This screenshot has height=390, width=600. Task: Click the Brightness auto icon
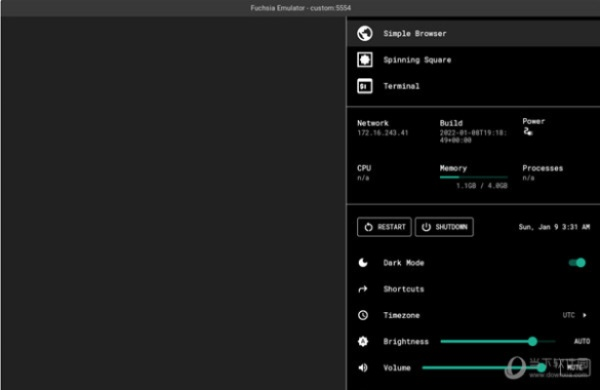[x=363, y=341]
